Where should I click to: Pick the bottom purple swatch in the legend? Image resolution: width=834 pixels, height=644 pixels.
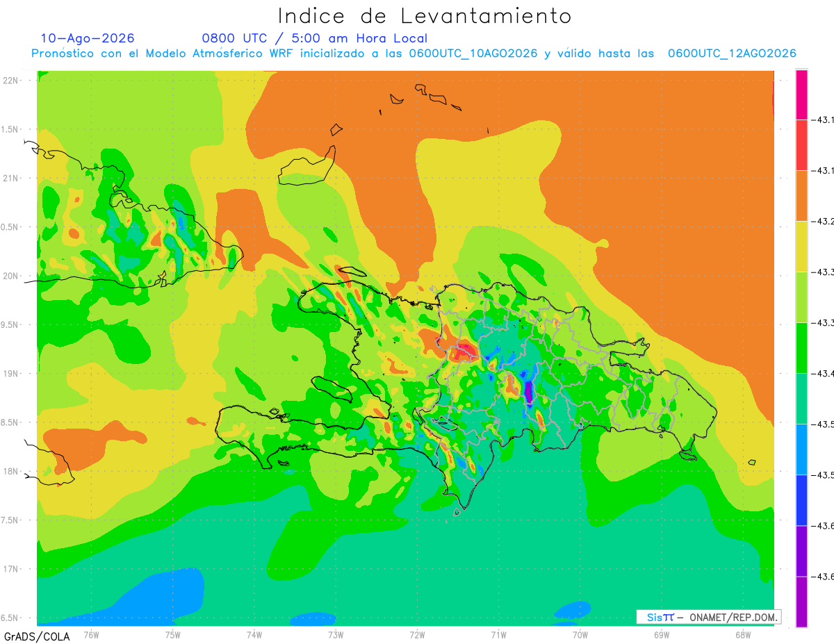[801, 602]
